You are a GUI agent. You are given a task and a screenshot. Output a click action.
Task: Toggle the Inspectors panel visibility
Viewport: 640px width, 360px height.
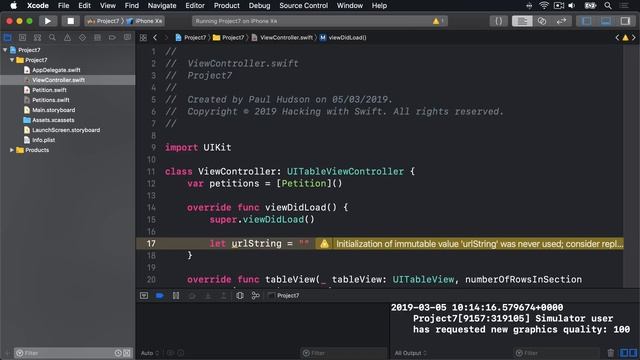(x=625, y=21)
